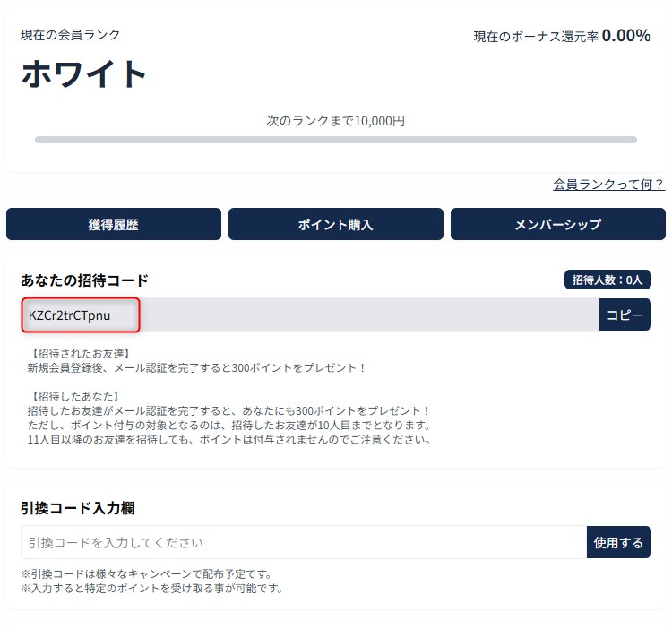Click the ホワイト rank title
This screenshot has height=629, width=672.
tap(84, 73)
